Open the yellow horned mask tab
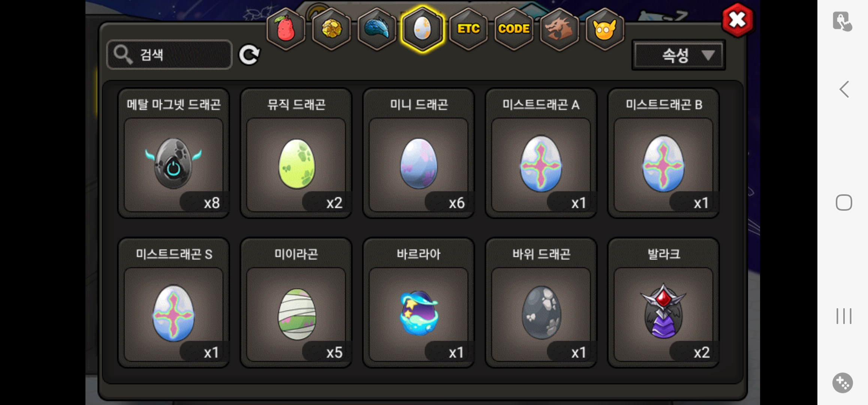The image size is (868, 405). (605, 29)
